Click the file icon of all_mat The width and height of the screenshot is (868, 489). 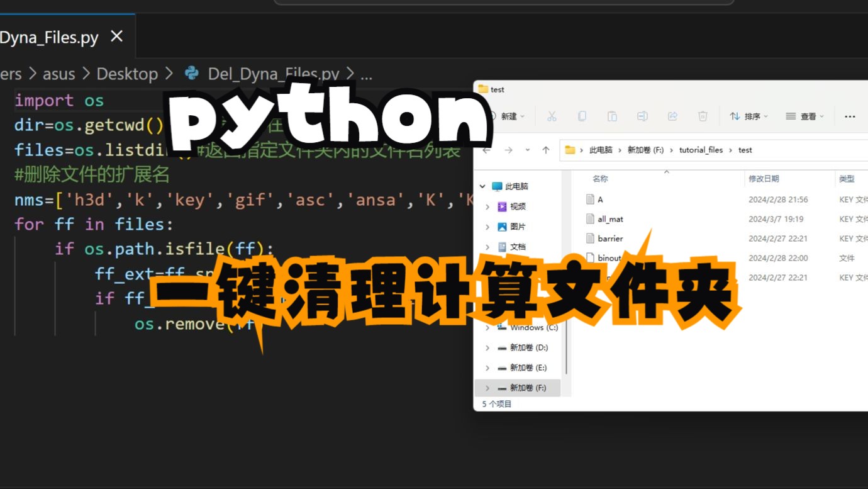(590, 219)
